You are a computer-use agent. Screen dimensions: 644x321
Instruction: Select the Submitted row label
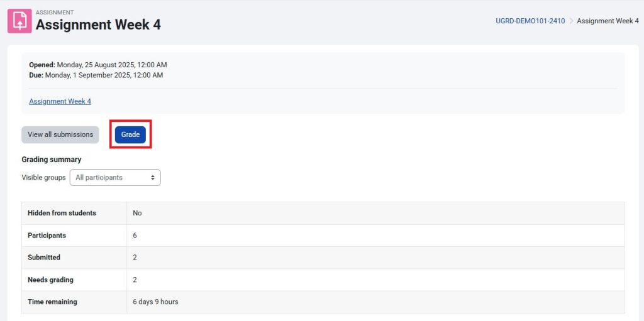[x=44, y=258]
